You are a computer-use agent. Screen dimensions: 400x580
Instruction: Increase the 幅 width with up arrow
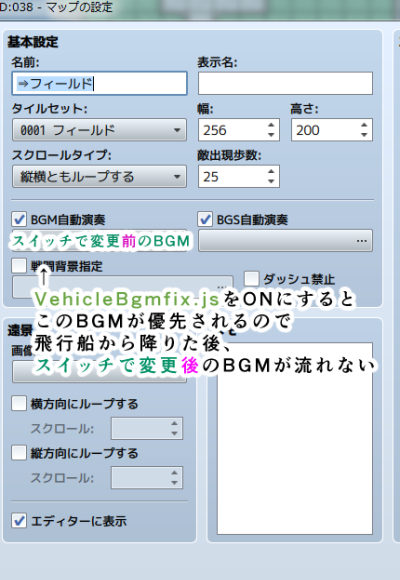pos(272,125)
